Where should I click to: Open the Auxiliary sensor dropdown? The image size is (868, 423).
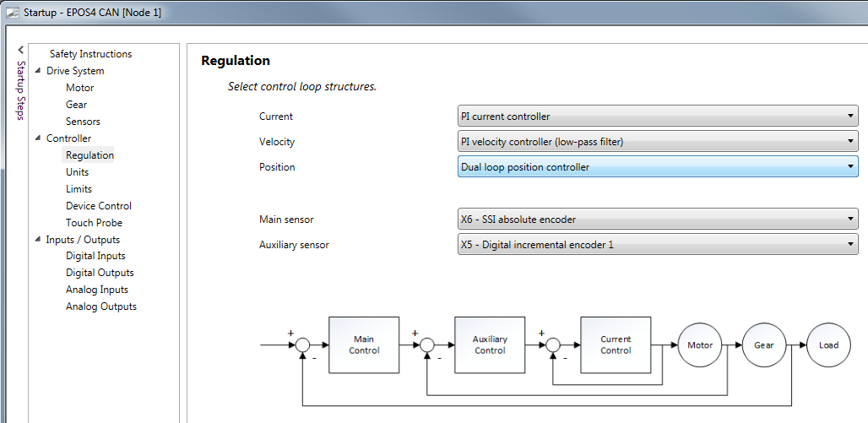coord(657,245)
